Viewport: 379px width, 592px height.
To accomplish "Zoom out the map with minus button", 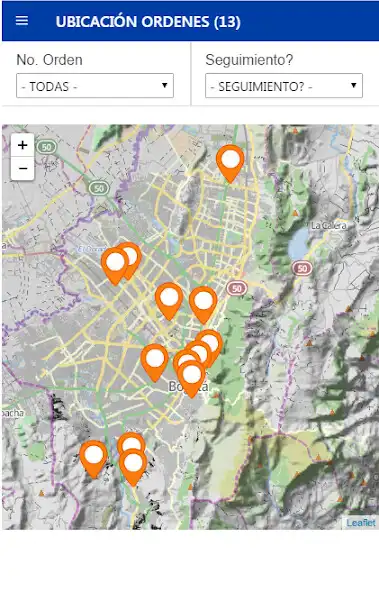I will [x=23, y=168].
